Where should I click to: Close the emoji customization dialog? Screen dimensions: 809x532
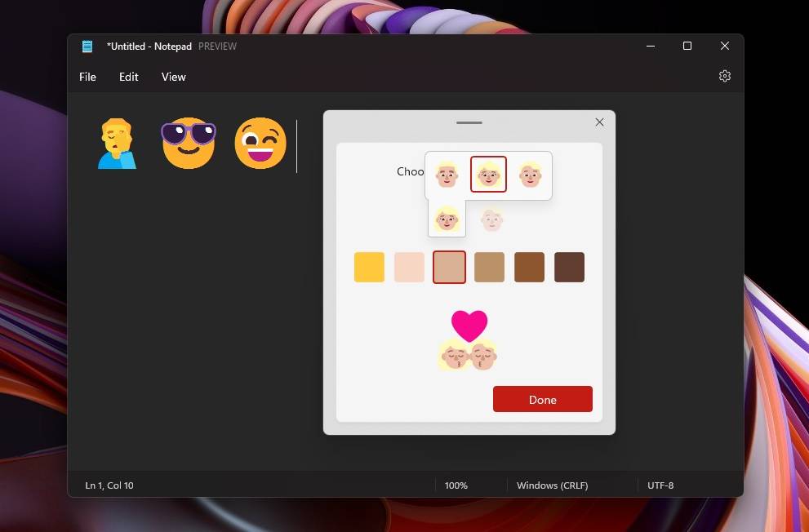click(x=599, y=122)
